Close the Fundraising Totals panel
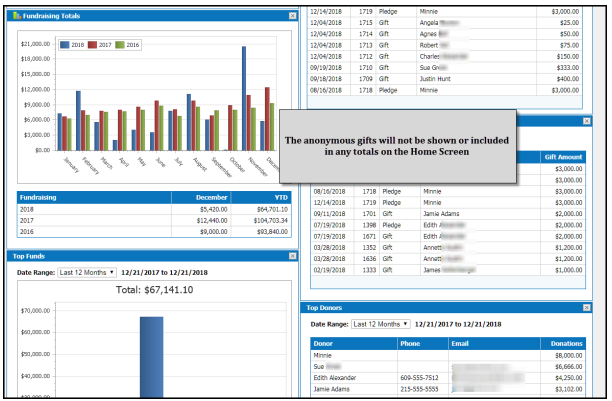The height and width of the screenshot is (401, 612). point(292,16)
